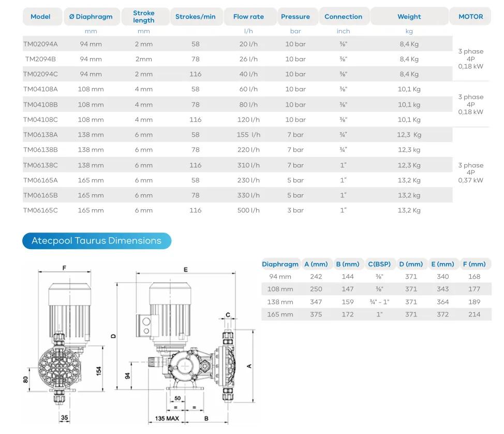Select the Weight column header
This screenshot has height=434, width=504.
pyautogui.click(x=409, y=17)
